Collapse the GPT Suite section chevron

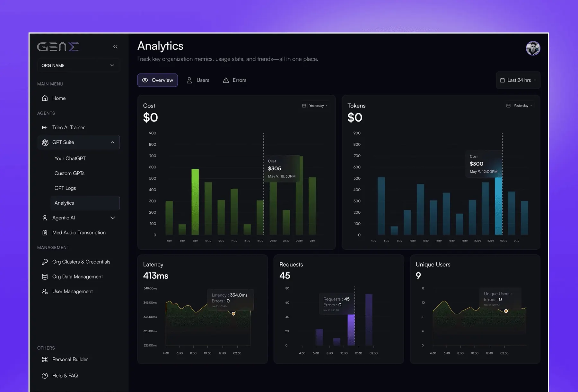click(113, 142)
